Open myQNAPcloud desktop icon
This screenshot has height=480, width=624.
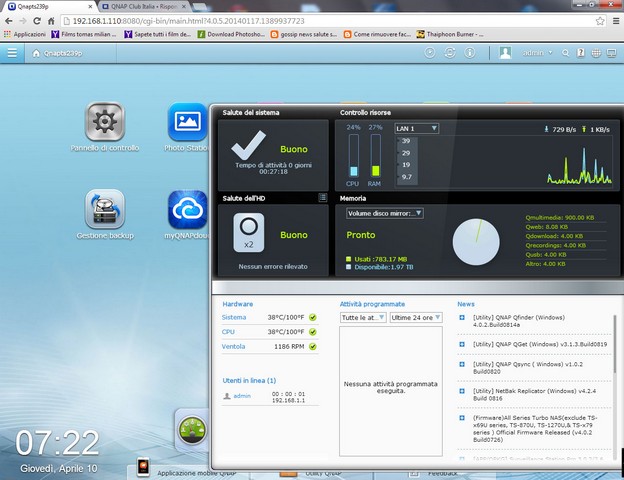[x=187, y=210]
